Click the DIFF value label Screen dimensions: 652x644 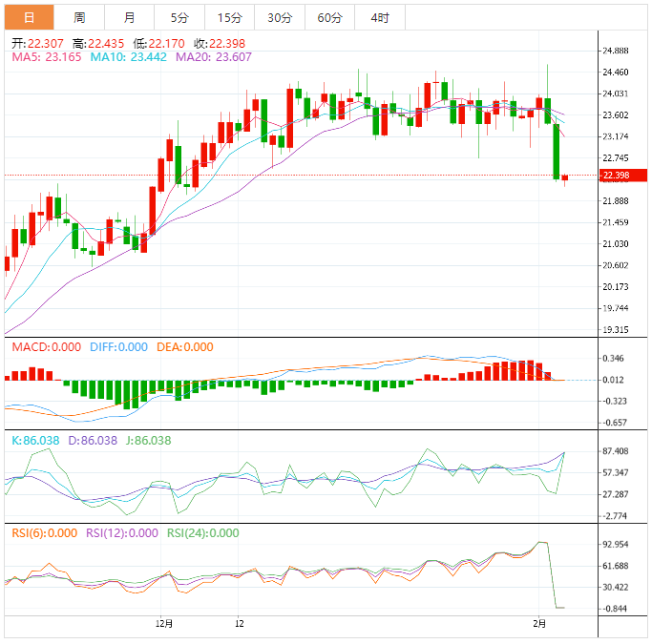coord(119,347)
